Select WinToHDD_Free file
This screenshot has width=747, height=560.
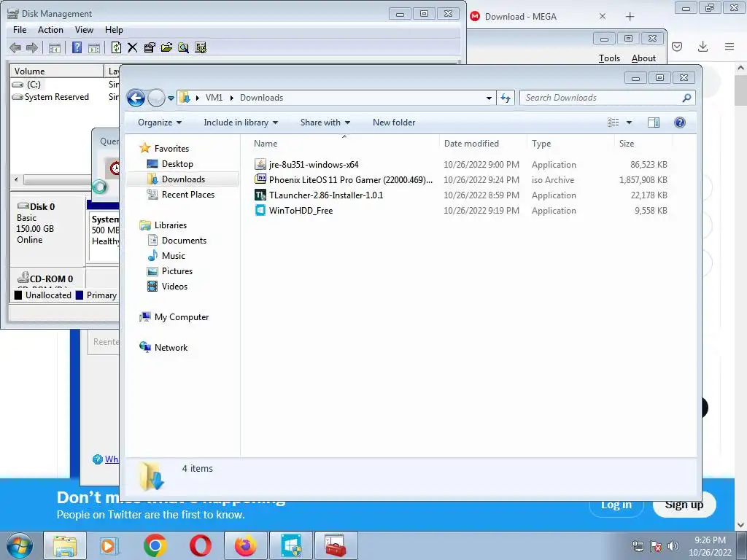point(301,211)
